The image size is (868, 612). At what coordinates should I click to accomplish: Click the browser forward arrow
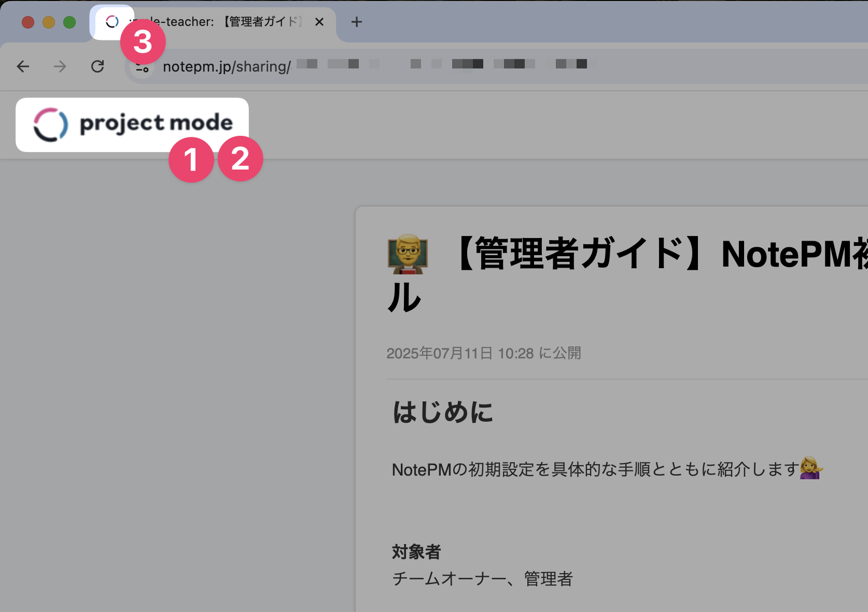point(60,66)
